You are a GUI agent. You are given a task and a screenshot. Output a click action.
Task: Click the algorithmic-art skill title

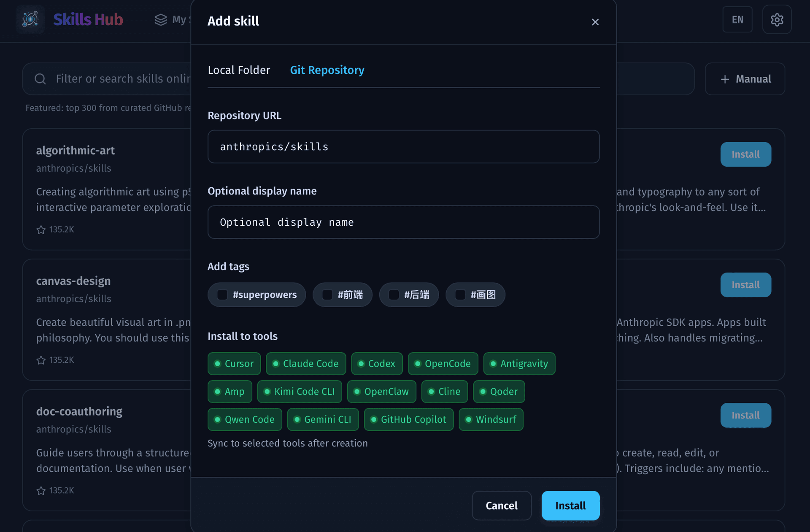click(x=76, y=151)
